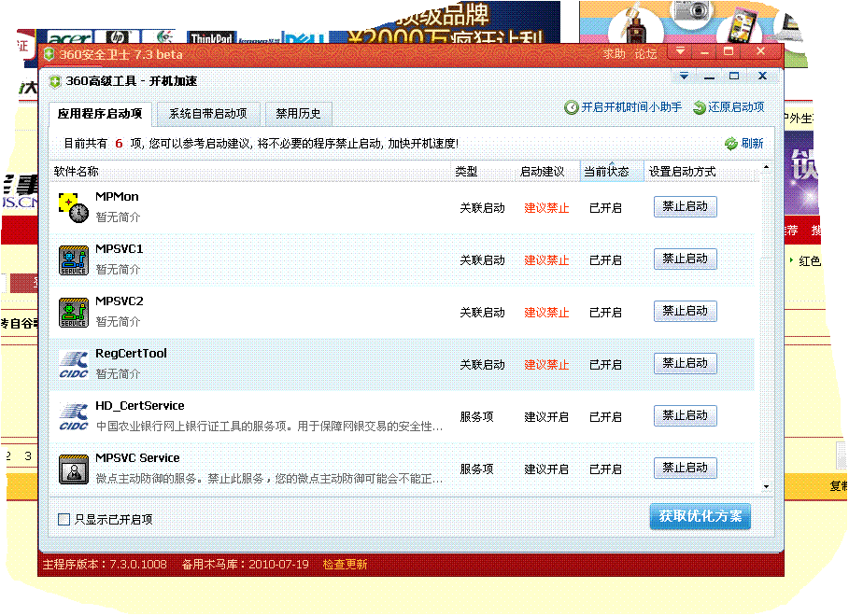Viewport: 849px width, 616px height.
Task: Disable startup for HD_CertService
Action: pyautogui.click(x=686, y=415)
